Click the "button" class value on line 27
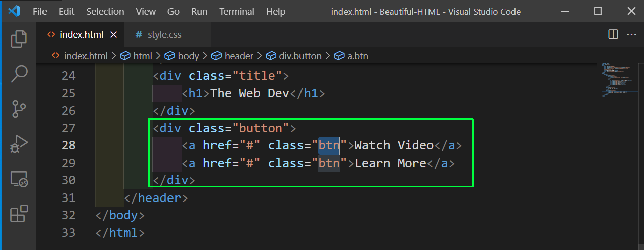 261,128
